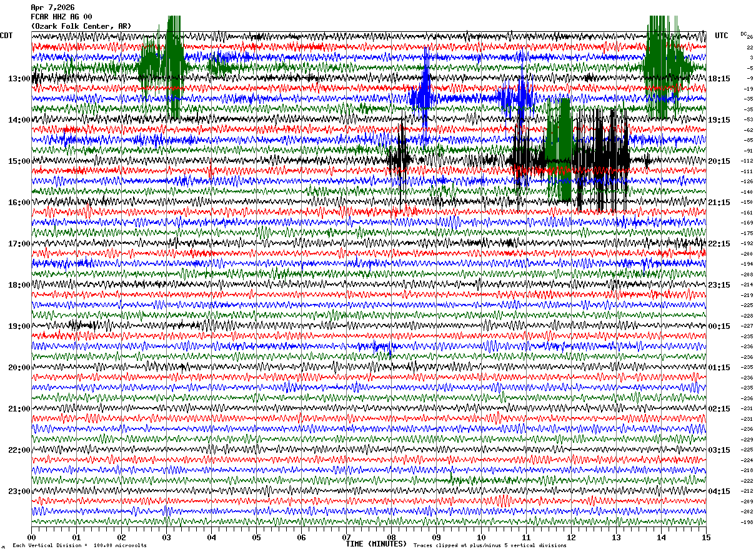Click the 'Each Vertical Division = 100.00 microvolts' note

coord(79,545)
